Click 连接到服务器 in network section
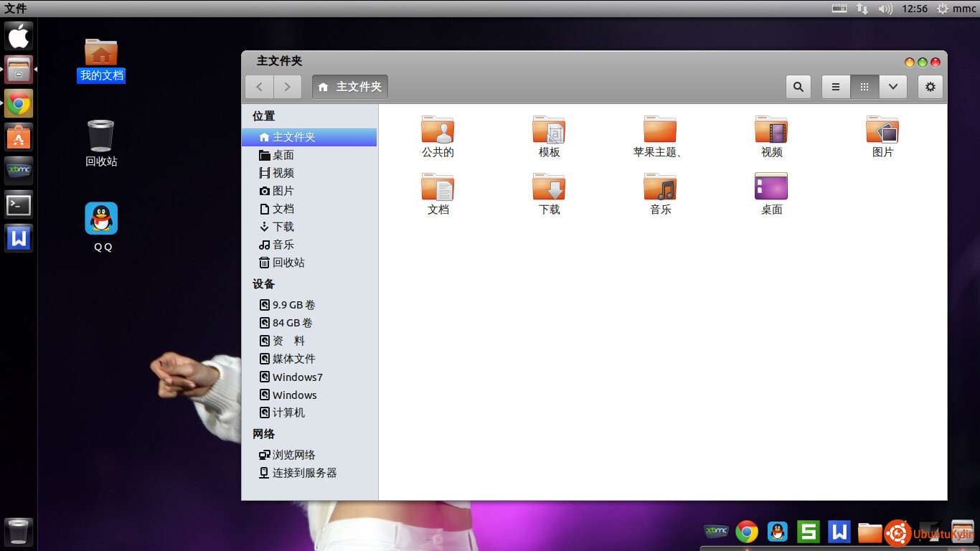 304,473
